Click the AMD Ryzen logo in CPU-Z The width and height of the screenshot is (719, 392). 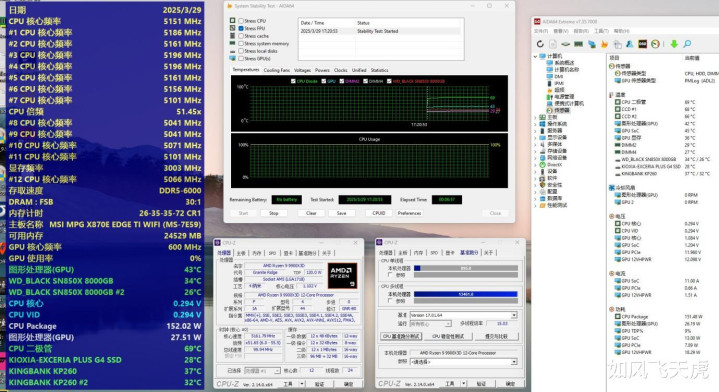coord(342,276)
